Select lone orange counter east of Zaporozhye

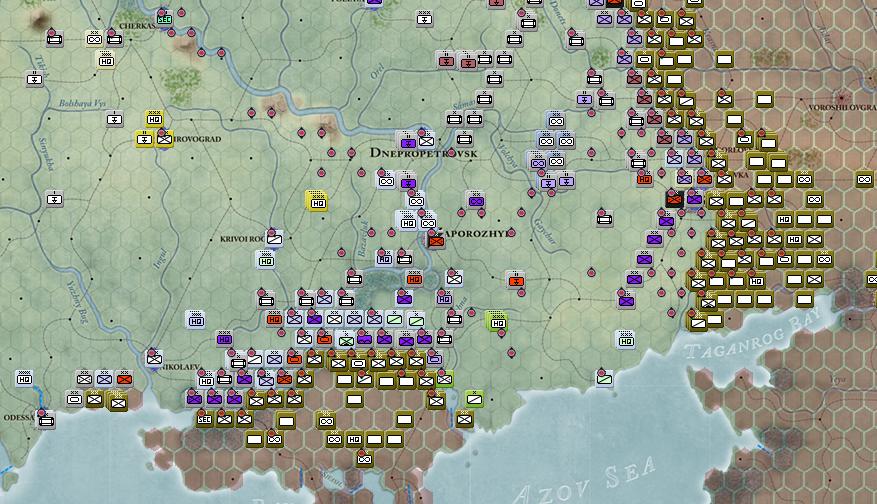click(516, 280)
